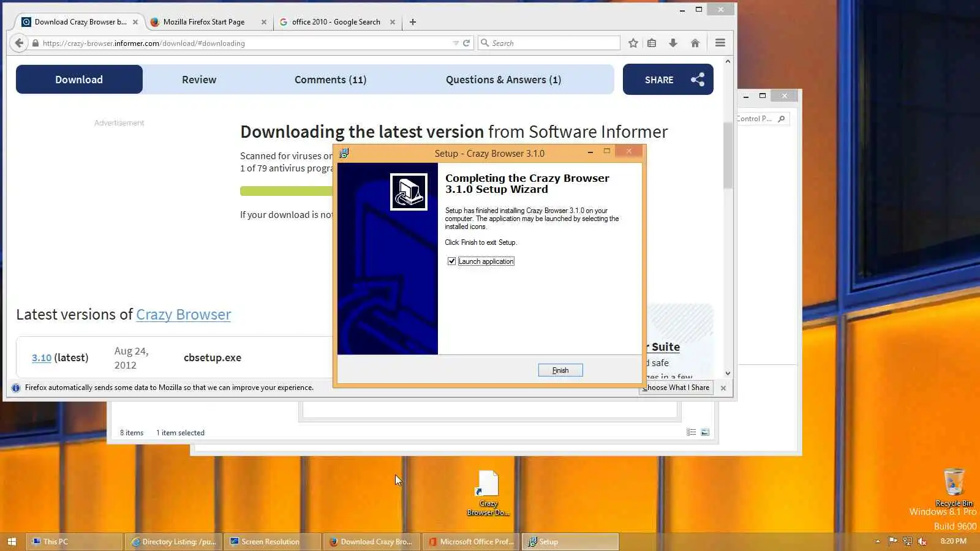Click the Firefox page scrollbar thumb
Screen dimensions: 980x551
[728, 156]
